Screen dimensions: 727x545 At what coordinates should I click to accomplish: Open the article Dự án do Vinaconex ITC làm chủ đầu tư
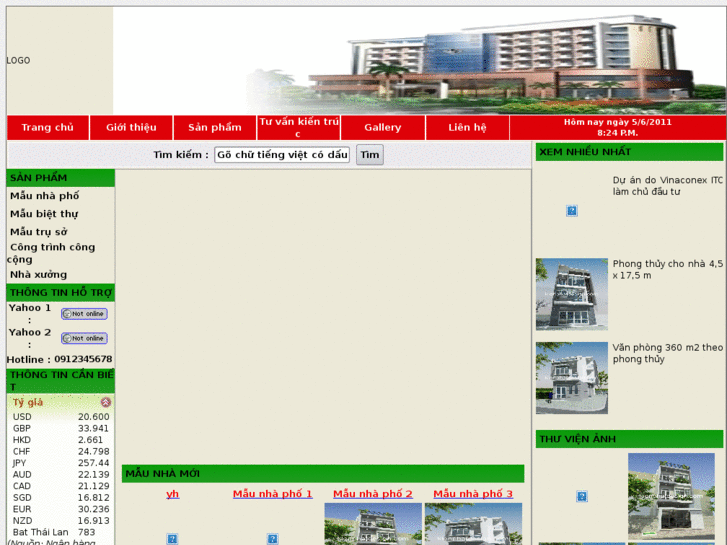[x=668, y=186]
